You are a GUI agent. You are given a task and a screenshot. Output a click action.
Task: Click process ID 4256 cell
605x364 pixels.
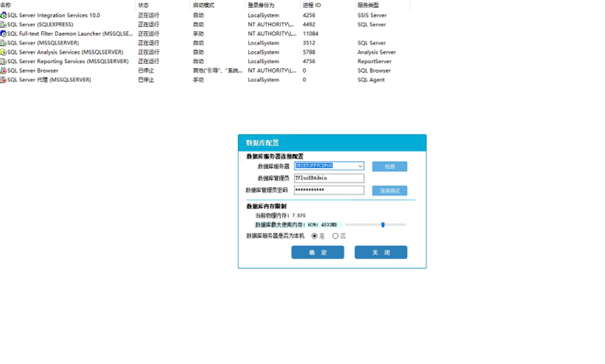[x=309, y=15]
